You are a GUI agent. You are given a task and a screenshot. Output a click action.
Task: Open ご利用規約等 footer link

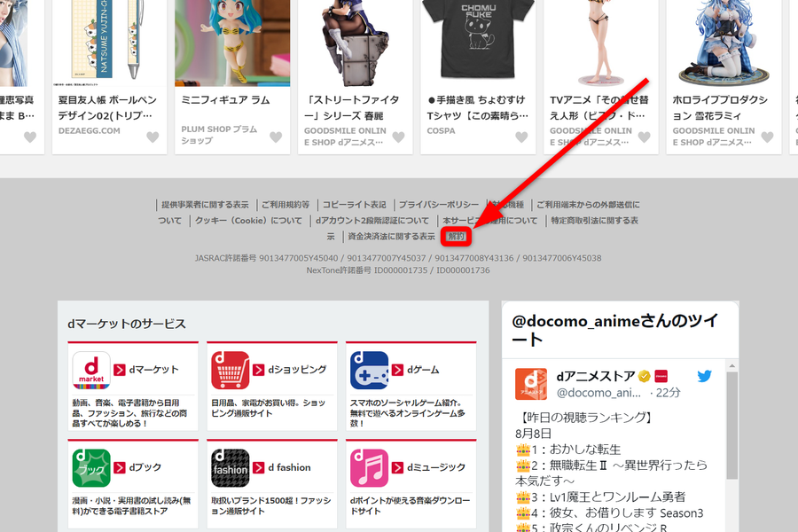[x=286, y=205]
